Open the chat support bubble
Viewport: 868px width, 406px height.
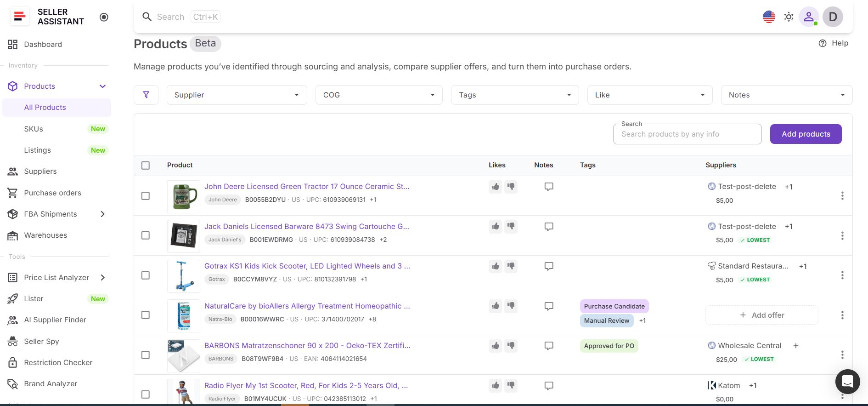pos(847,381)
